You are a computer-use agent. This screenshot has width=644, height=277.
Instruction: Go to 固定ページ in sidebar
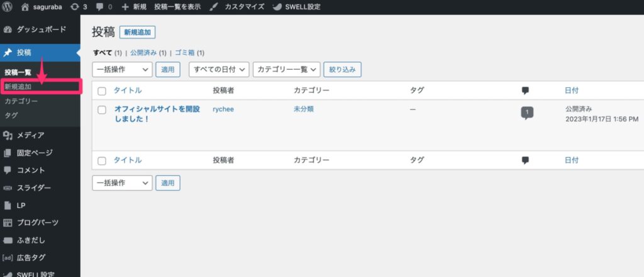[35, 153]
